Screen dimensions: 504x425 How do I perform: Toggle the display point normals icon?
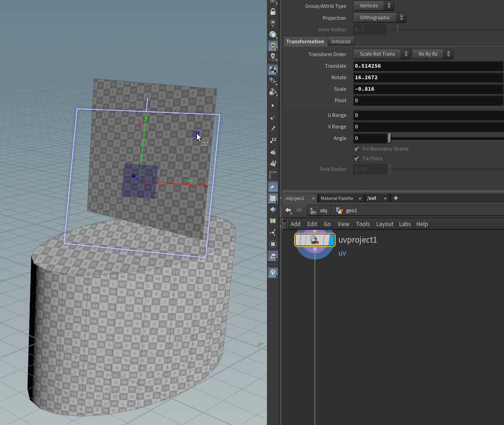click(273, 117)
